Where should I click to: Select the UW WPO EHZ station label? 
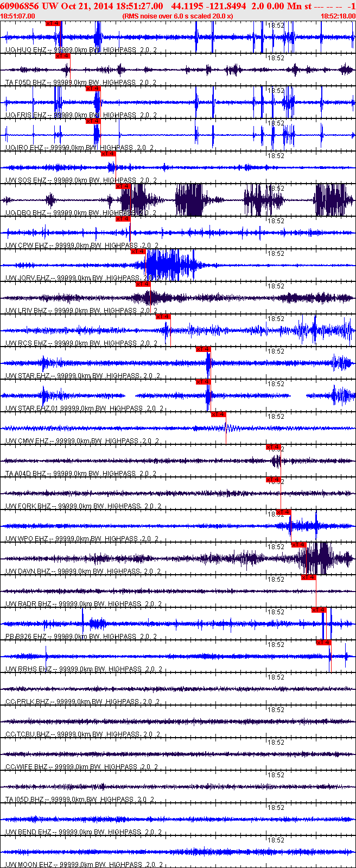[82, 539]
